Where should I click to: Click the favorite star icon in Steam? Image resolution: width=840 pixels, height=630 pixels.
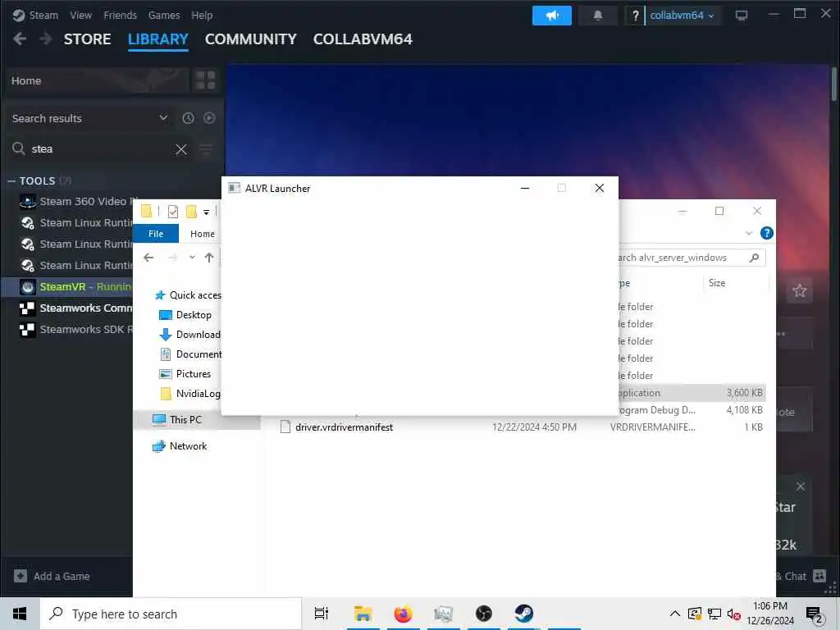point(799,291)
